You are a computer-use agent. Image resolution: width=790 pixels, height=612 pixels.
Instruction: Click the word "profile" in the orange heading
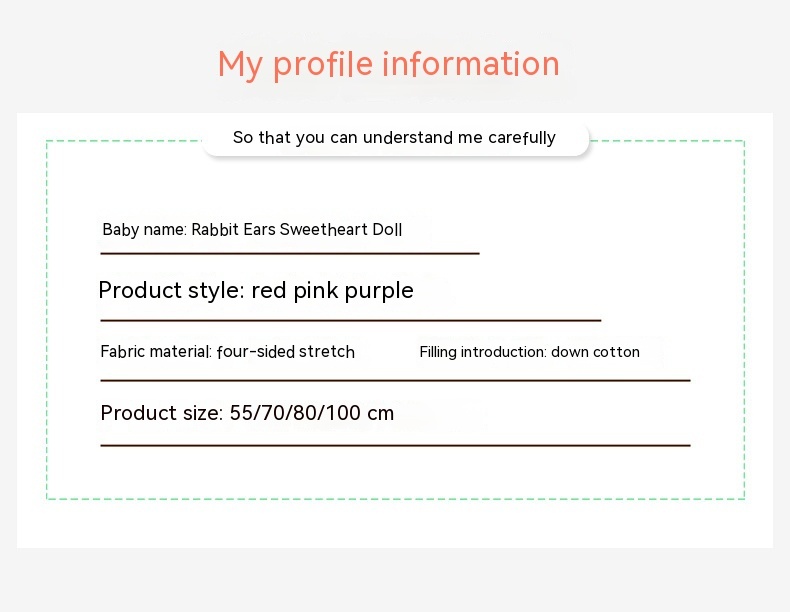pyautogui.click(x=322, y=65)
